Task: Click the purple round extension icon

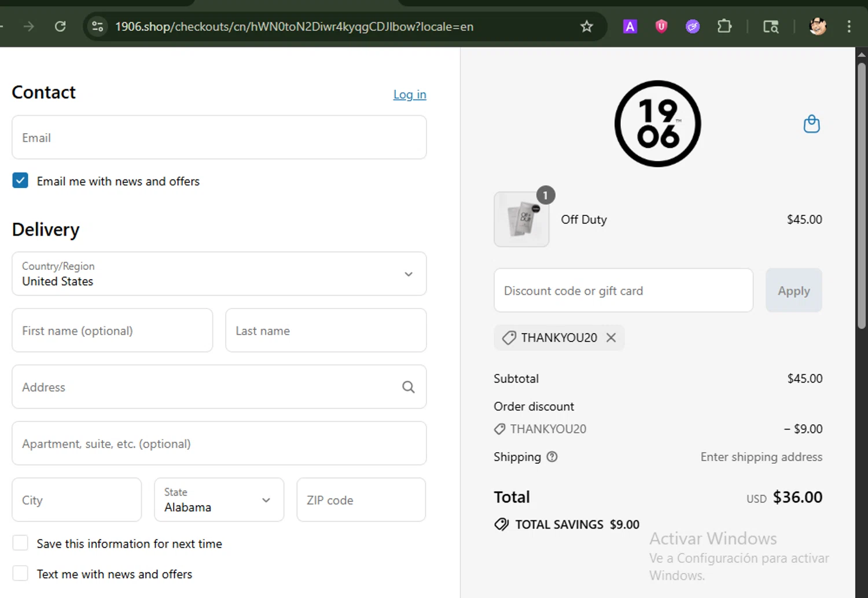Action: coord(692,26)
